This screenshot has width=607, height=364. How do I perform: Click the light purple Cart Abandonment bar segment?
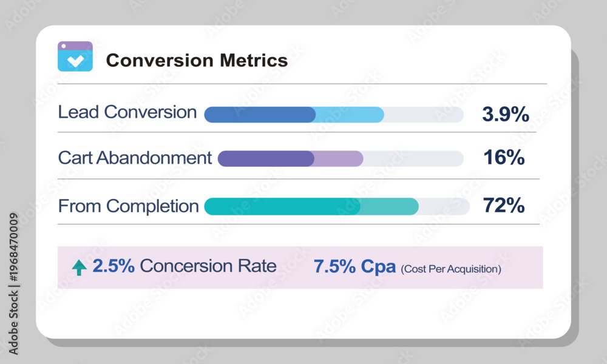[339, 158]
